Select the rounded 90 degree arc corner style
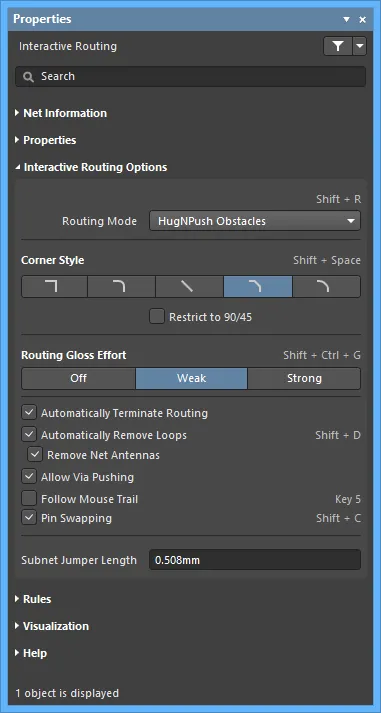The width and height of the screenshot is (381, 713). pos(121,286)
